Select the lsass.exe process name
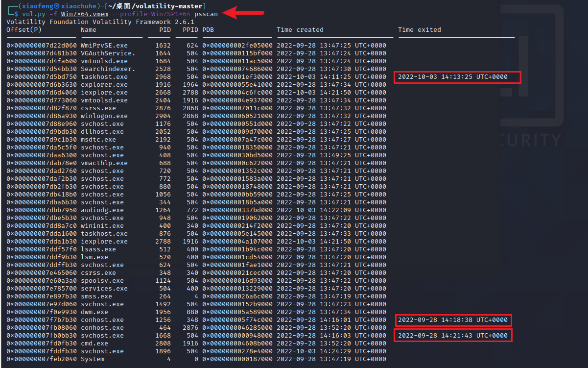The image size is (588, 368). pyautogui.click(x=98, y=249)
